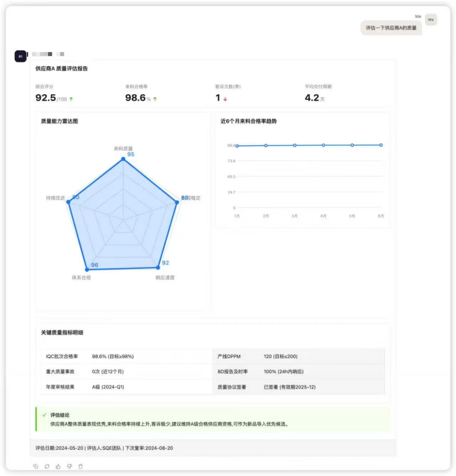The height and width of the screenshot is (476, 456).
Task: Click the 重大质量事故 row label
Action: (60, 372)
